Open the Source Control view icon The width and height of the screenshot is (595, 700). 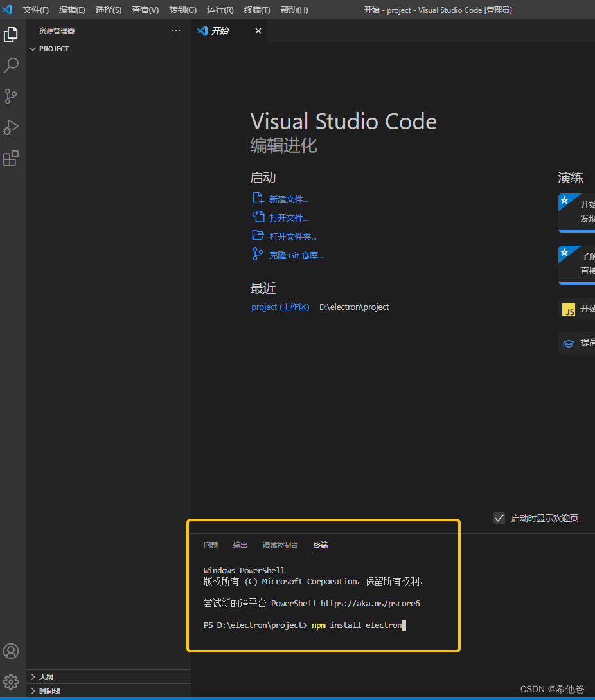pyautogui.click(x=11, y=96)
